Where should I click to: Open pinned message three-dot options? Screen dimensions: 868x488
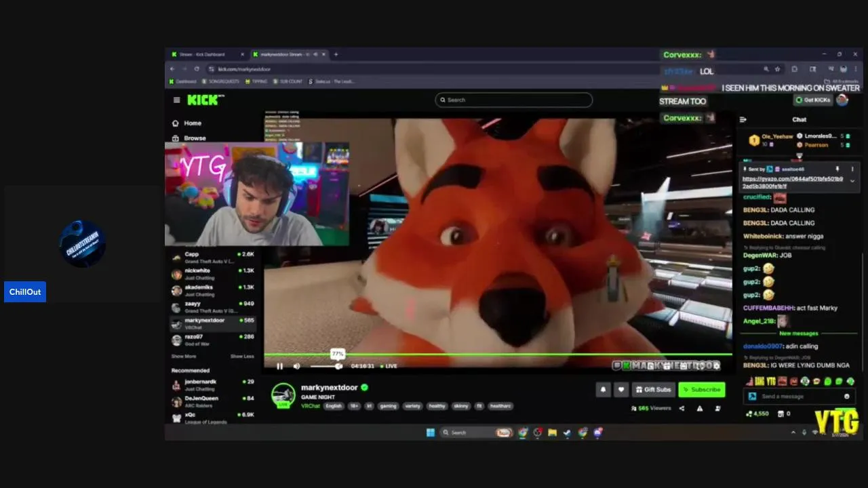[x=852, y=169]
